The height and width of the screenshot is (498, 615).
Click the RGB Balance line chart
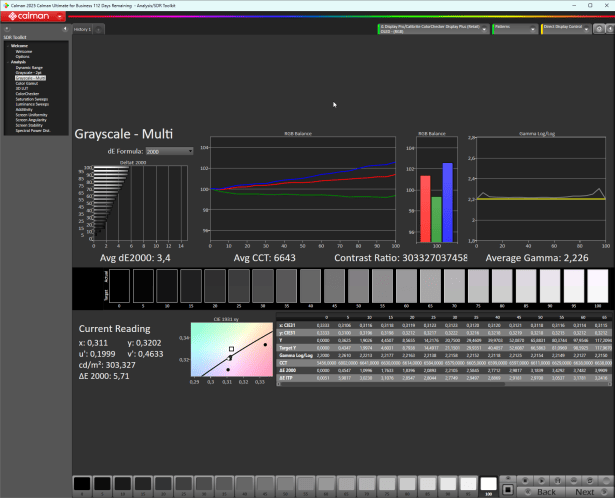(x=303, y=189)
